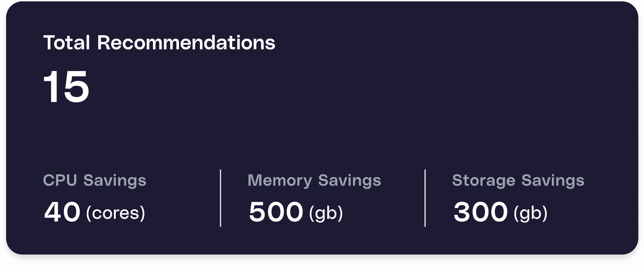Click the Memory Savings label
Image resolution: width=644 pixels, height=265 pixels.
coord(314,181)
